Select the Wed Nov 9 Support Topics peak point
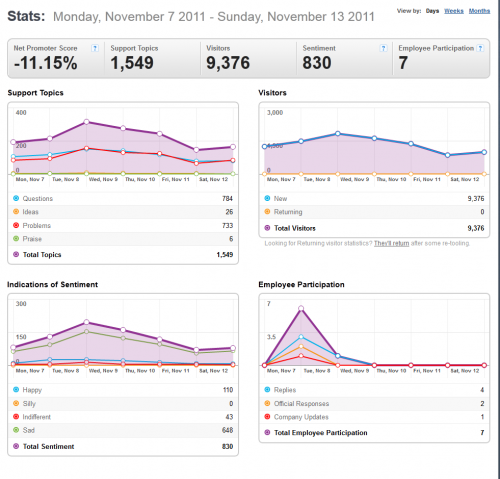 (86, 122)
